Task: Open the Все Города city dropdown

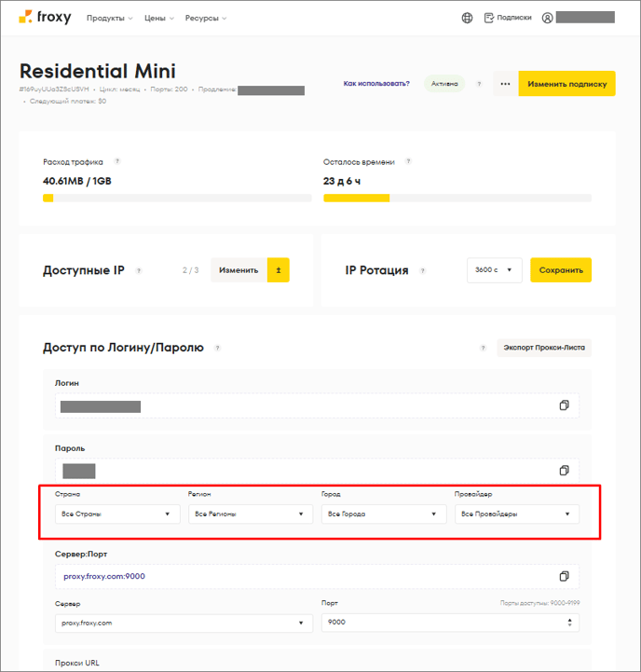Action: click(x=384, y=514)
